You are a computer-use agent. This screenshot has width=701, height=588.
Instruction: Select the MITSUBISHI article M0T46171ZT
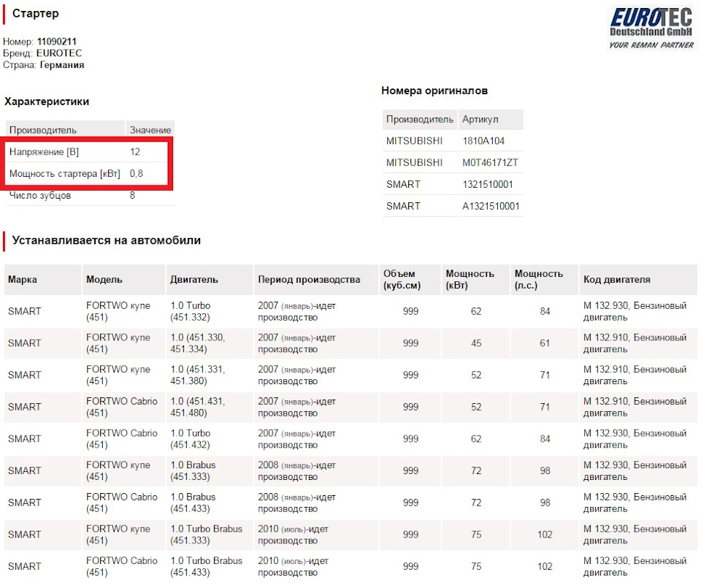[x=490, y=162]
